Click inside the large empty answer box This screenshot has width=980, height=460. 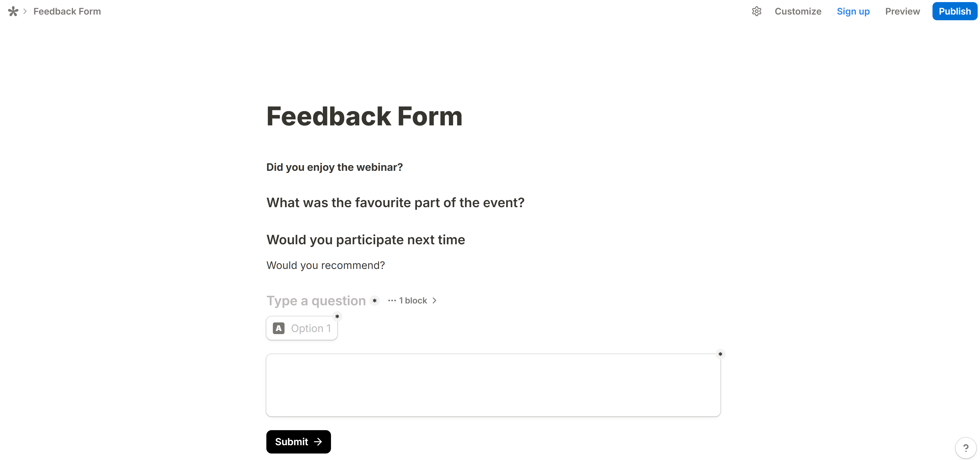point(493,385)
